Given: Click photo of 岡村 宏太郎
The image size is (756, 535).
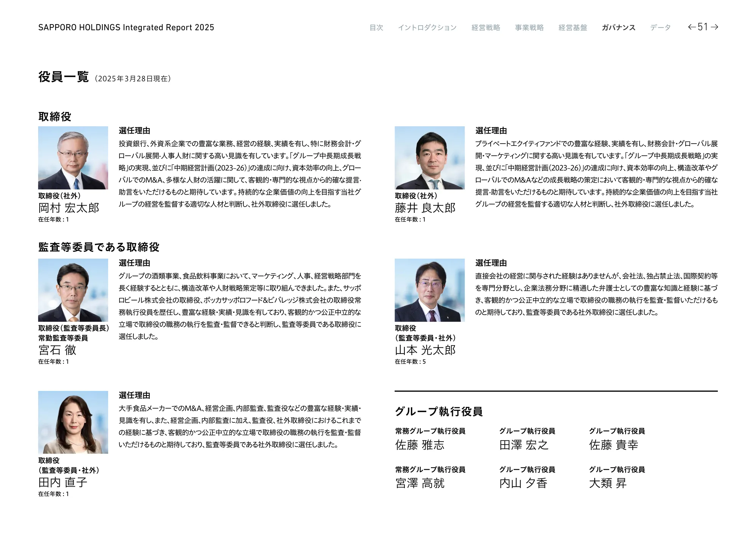Looking at the screenshot, I should pos(73,158).
